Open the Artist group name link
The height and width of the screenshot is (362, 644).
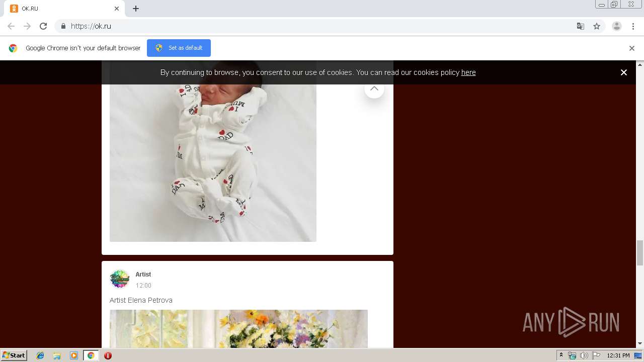click(x=143, y=275)
